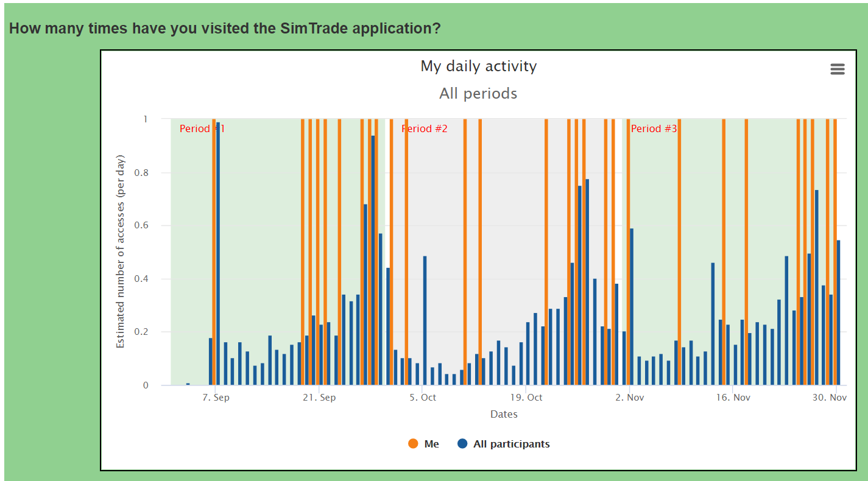
Task: Click the '2. Nov' date label
Action: tap(630, 398)
